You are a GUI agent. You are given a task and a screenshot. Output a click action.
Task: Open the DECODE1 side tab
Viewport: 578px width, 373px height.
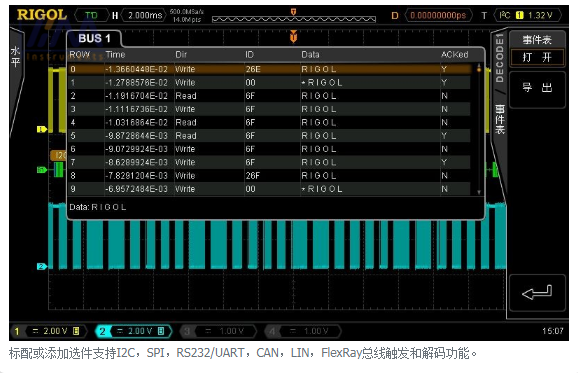[499, 57]
